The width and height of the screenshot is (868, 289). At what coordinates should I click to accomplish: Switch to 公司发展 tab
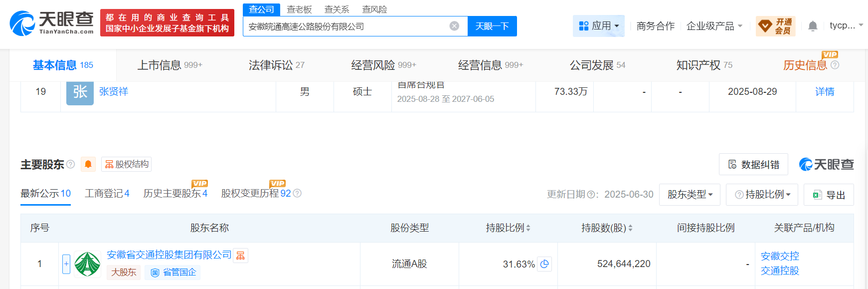597,65
